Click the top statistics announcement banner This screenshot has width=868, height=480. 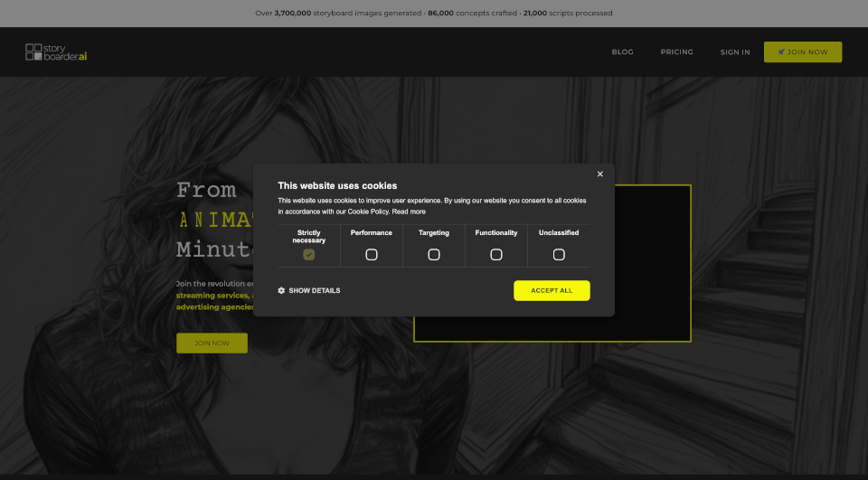pos(434,14)
